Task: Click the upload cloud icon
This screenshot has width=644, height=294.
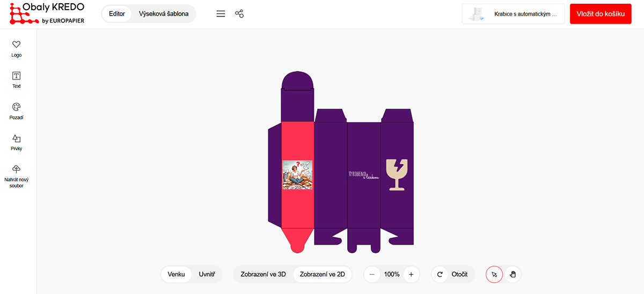Action: (17, 170)
